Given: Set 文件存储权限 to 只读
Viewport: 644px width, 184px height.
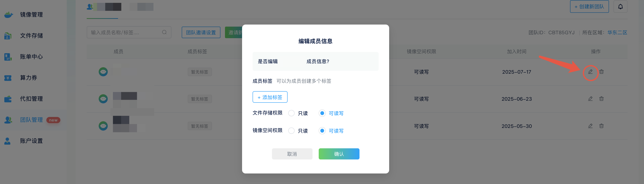Looking at the screenshot, I should (292, 113).
